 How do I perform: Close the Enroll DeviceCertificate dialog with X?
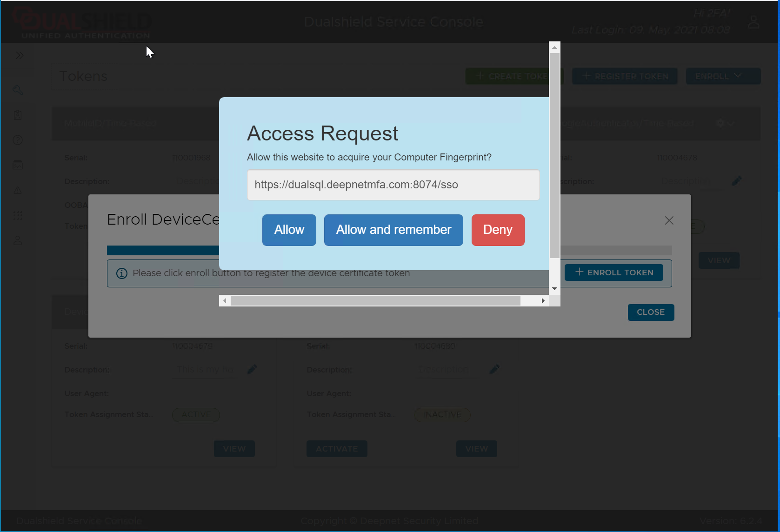(669, 220)
